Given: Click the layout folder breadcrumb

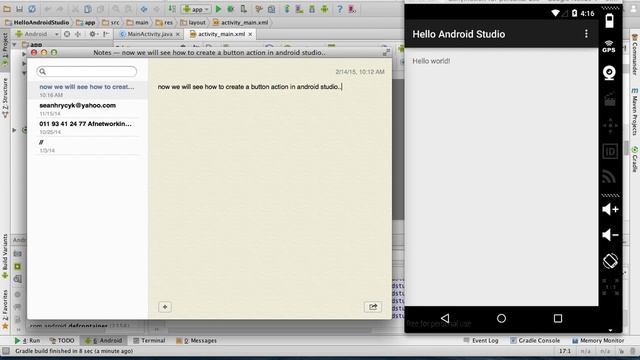Looking at the screenshot, I should [193, 22].
